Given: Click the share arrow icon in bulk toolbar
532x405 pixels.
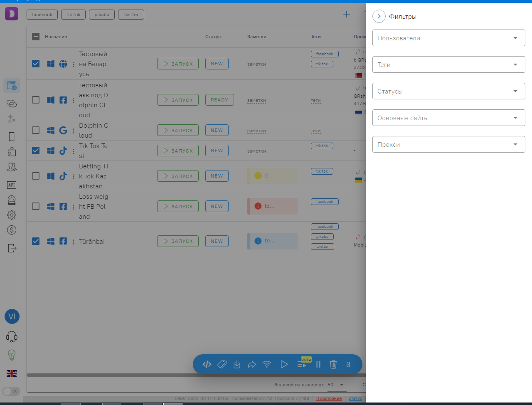Looking at the screenshot, I should tap(251, 364).
